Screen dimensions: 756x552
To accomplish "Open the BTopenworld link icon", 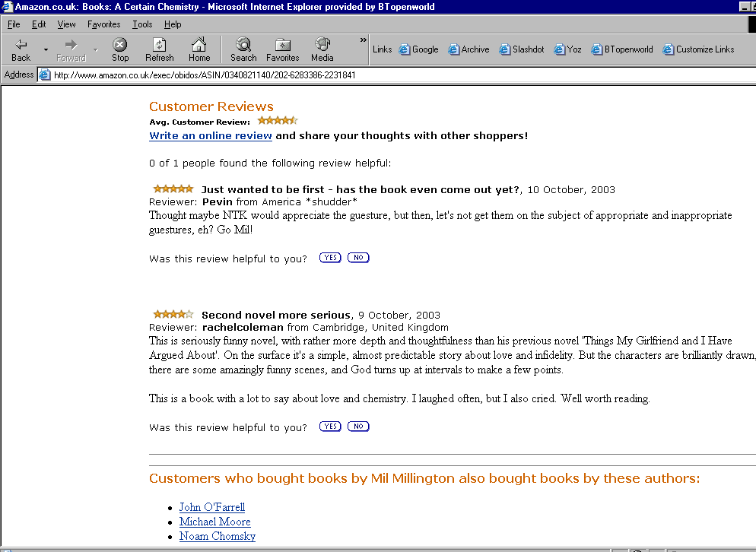I will point(596,49).
